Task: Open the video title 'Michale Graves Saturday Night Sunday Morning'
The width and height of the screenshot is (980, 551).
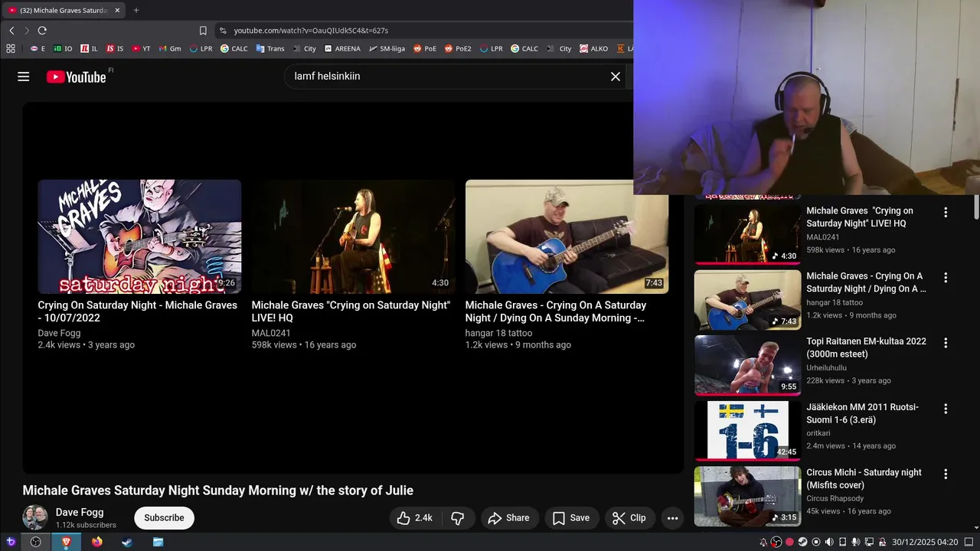Action: [217, 491]
